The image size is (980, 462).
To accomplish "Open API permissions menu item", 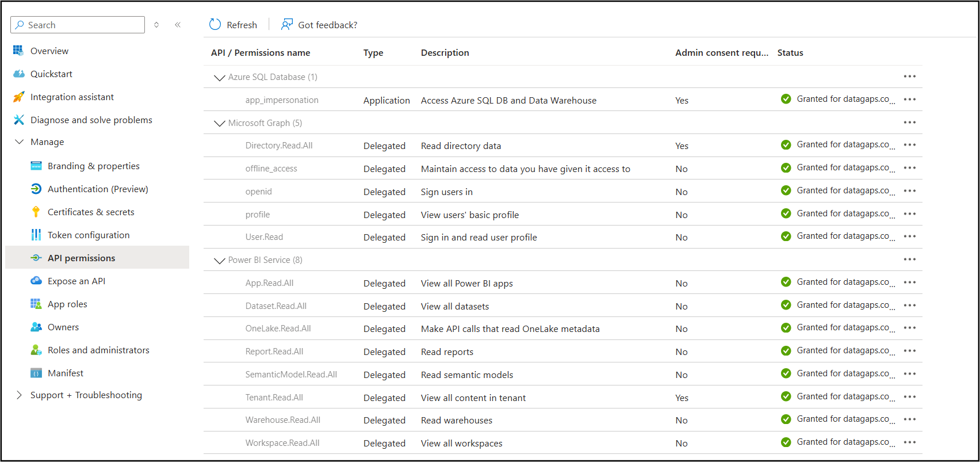I will tap(97, 257).
